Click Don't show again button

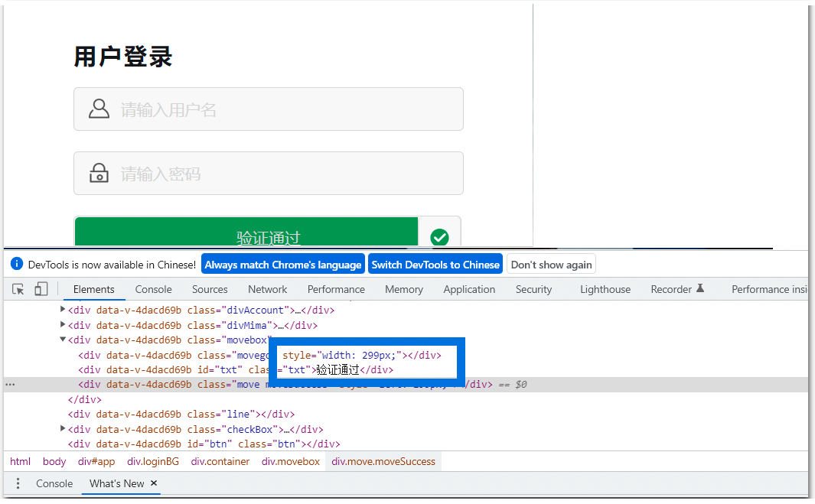[551, 265]
